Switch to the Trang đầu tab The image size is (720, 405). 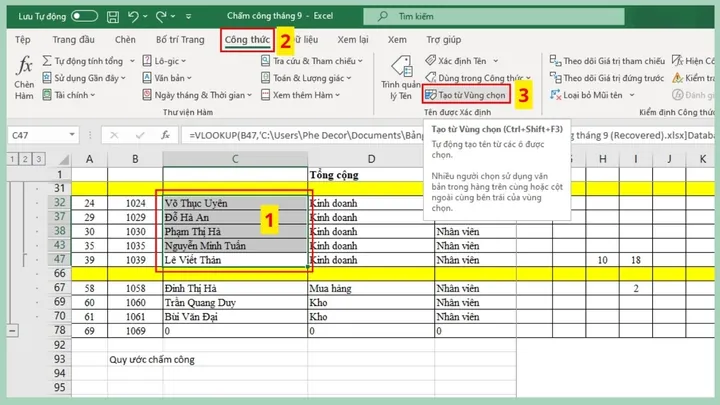pyautogui.click(x=73, y=39)
